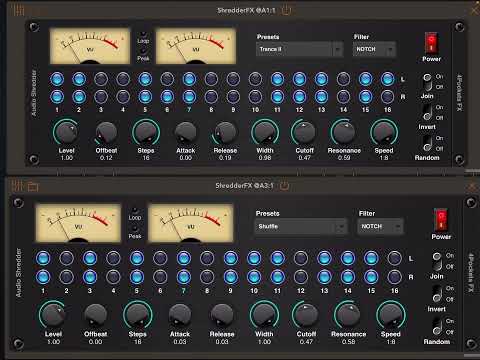The image size is (480, 360).
Task: Click right VU meter in bottom shredder
Action: point(191,223)
